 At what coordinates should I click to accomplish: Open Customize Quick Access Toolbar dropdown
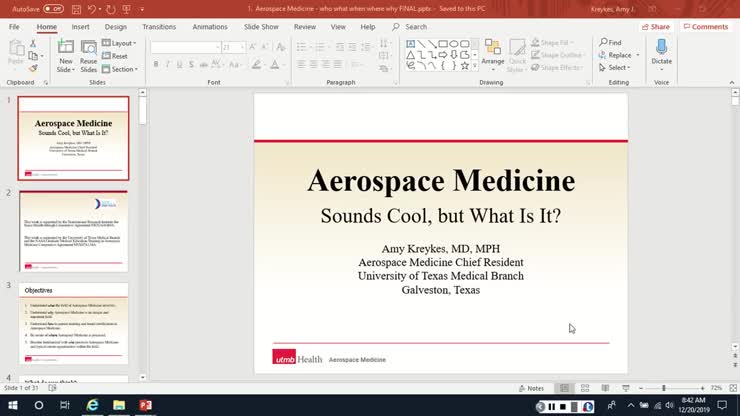pos(142,9)
